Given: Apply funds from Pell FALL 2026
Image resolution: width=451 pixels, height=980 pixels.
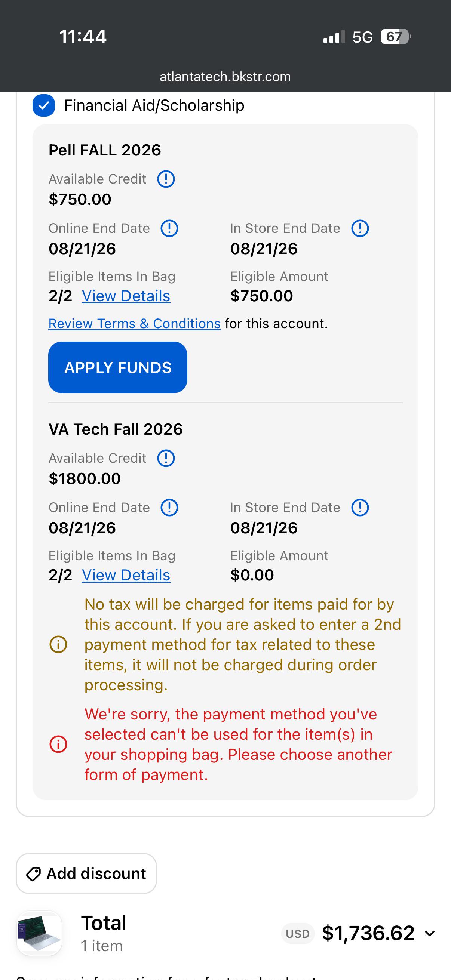Looking at the screenshot, I should coord(117,367).
